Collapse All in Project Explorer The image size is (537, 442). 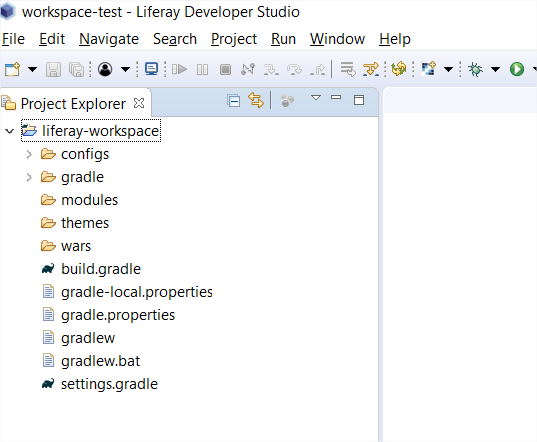click(x=234, y=101)
